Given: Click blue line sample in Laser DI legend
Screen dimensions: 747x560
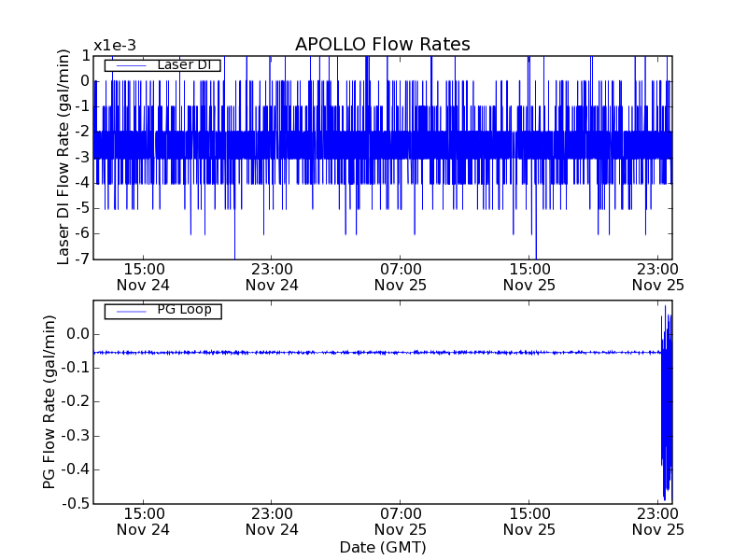Looking at the screenshot, I should pyautogui.click(x=129, y=65).
